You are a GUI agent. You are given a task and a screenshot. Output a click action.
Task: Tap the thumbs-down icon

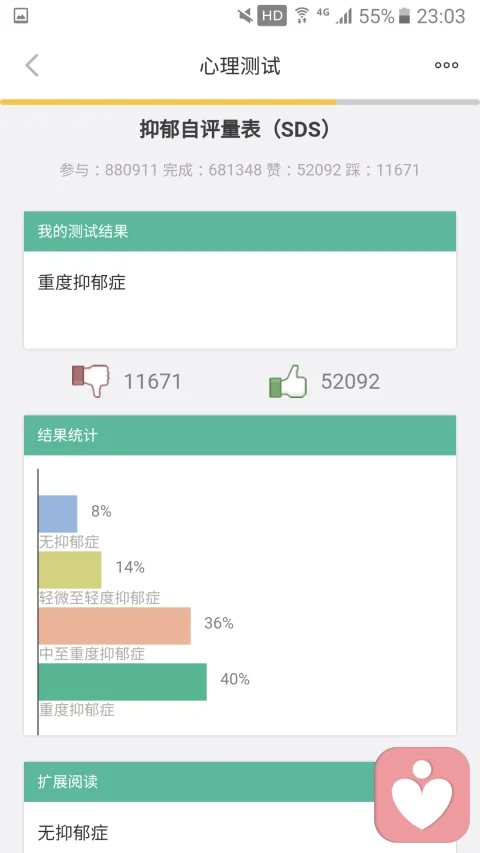tap(91, 380)
